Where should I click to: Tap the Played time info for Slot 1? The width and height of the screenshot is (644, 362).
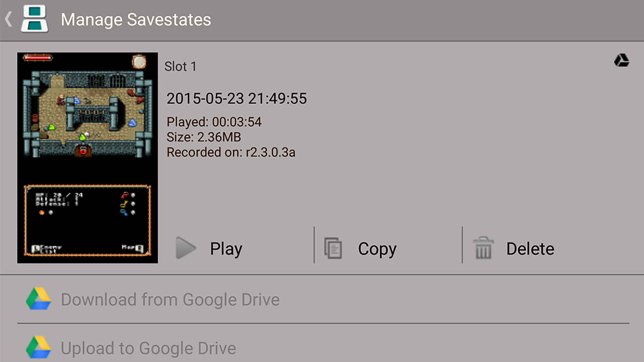(x=214, y=122)
